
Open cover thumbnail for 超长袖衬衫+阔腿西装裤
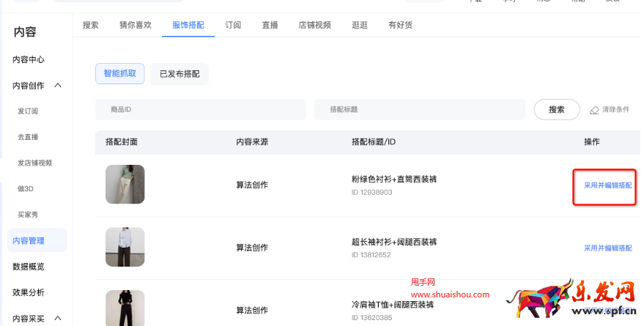(x=125, y=247)
